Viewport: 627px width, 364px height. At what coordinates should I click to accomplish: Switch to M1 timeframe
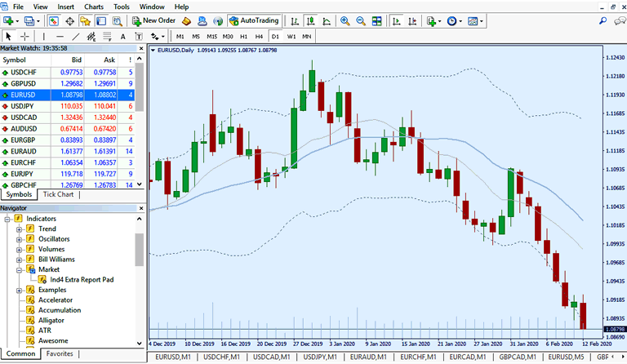(x=180, y=37)
